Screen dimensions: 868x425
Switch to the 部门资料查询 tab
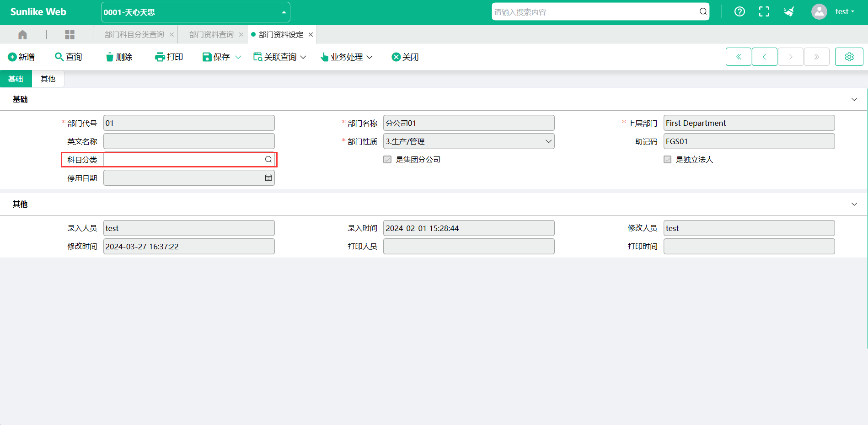(x=211, y=35)
